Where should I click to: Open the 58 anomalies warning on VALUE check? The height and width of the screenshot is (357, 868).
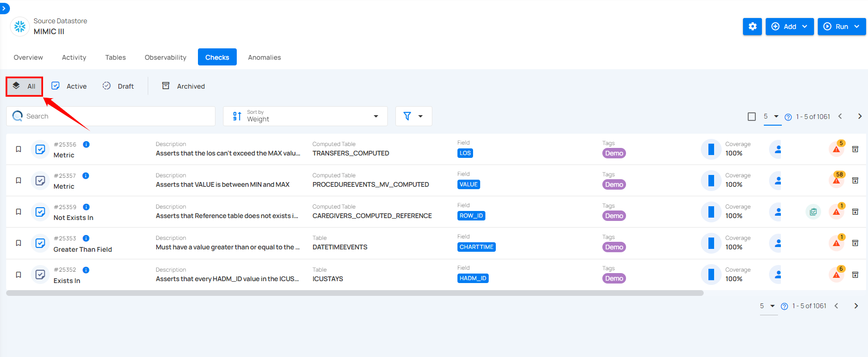coord(837,180)
